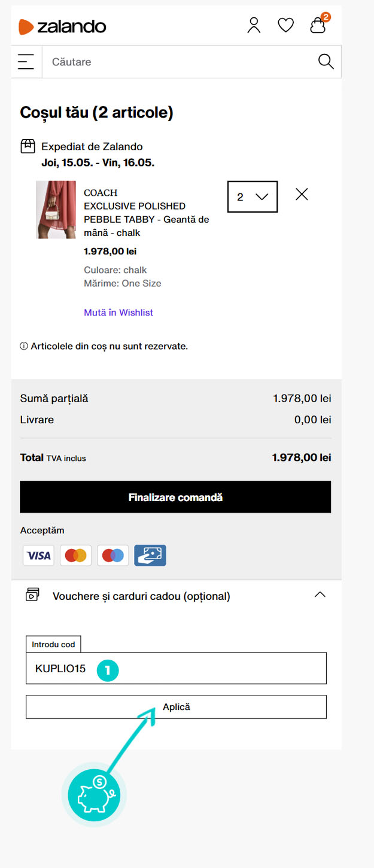Open the quantity dropdown showing 2
The image size is (374, 868).
[x=253, y=196]
